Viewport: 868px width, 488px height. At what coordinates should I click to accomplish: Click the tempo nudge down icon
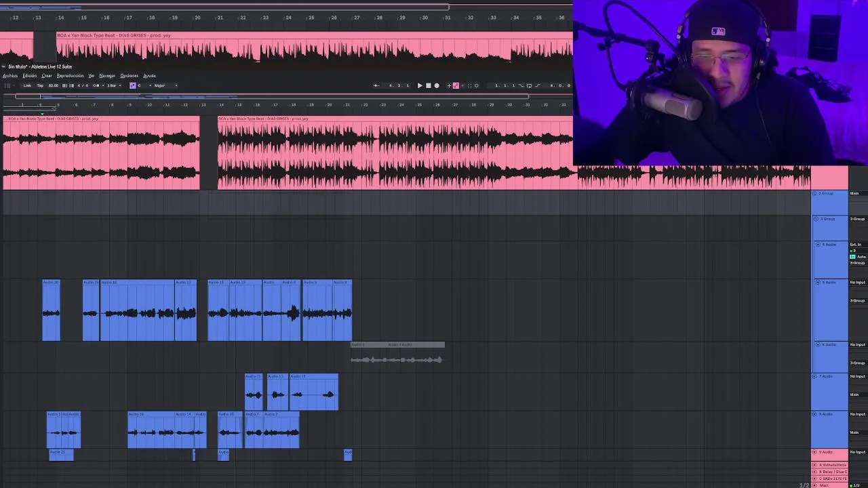tap(64, 85)
